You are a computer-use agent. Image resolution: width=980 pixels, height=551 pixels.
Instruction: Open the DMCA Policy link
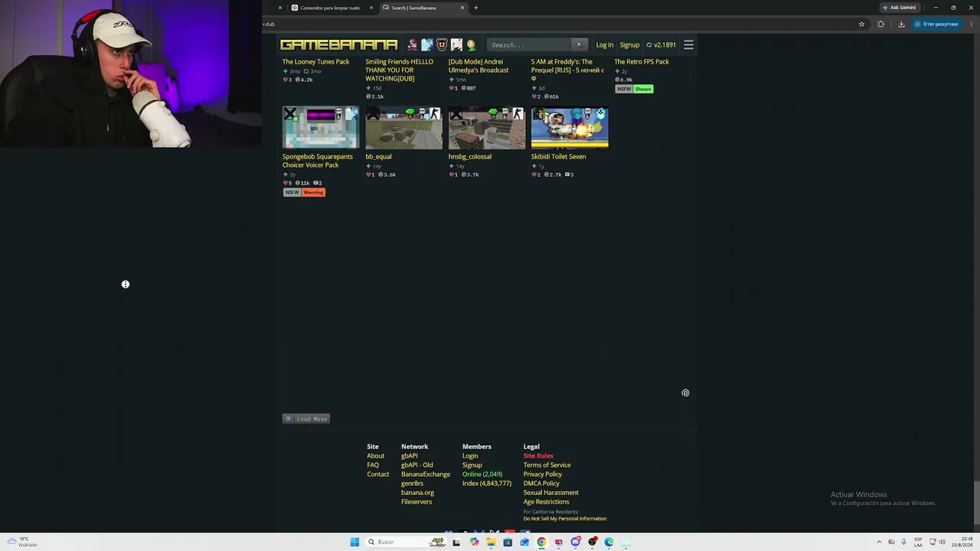click(x=541, y=484)
